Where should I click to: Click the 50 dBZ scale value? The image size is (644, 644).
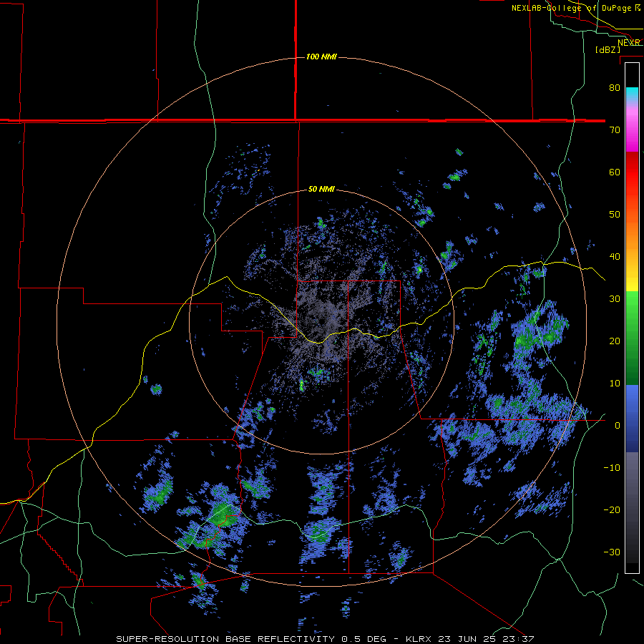(x=615, y=215)
